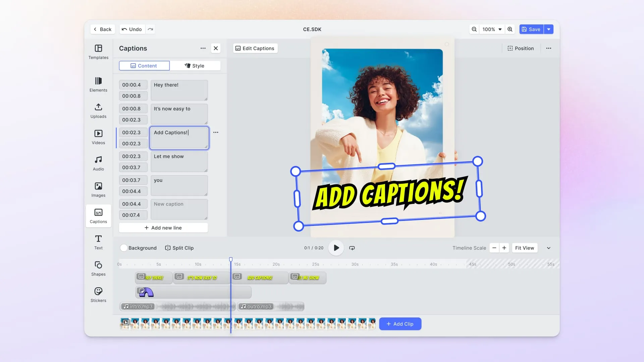Viewport: 644px width, 362px height.
Task: Play the video preview
Action: coord(336,248)
